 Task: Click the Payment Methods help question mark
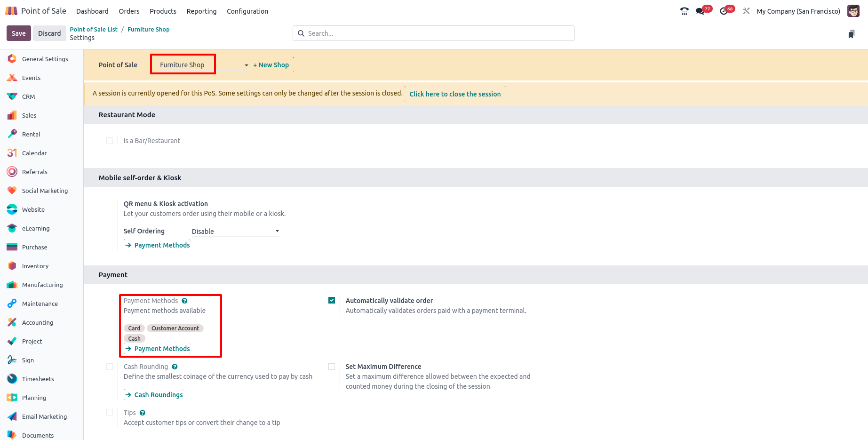tap(184, 301)
